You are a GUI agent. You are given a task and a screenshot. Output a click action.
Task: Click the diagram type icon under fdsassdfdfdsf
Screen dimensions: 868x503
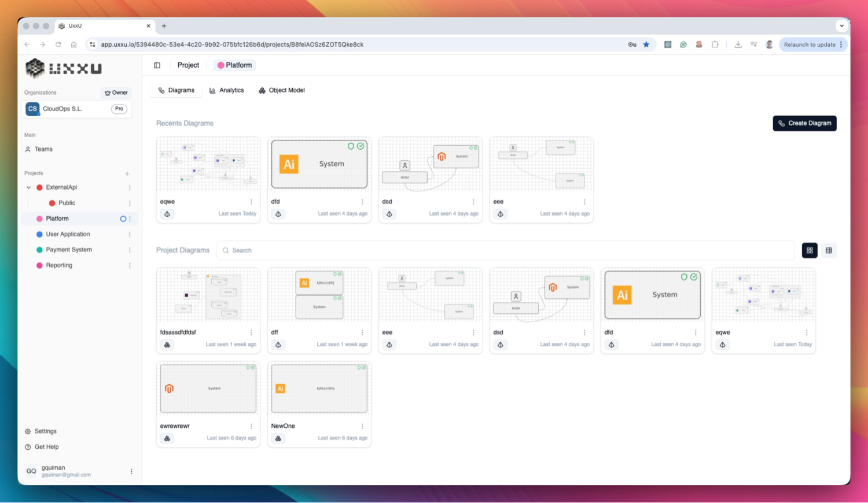[167, 345]
